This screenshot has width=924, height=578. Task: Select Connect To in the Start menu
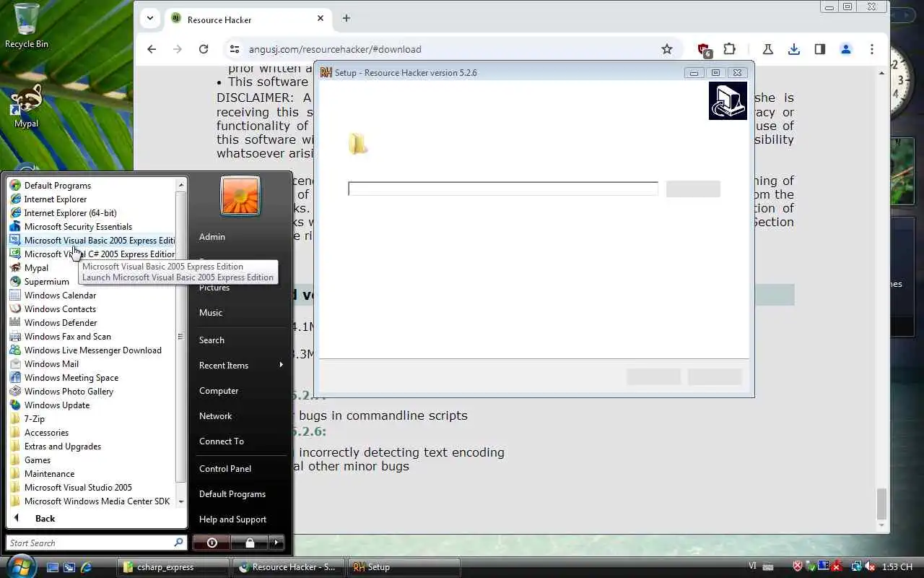pyautogui.click(x=221, y=441)
